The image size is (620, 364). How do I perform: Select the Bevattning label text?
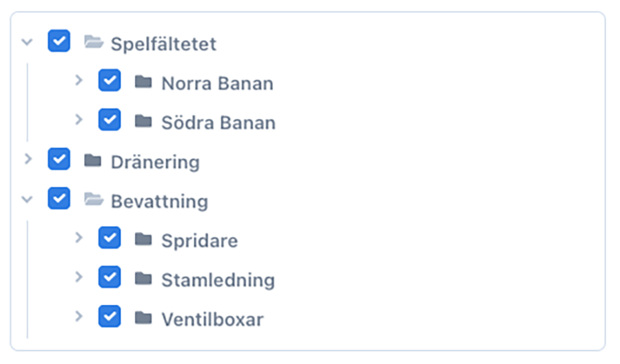(x=159, y=202)
